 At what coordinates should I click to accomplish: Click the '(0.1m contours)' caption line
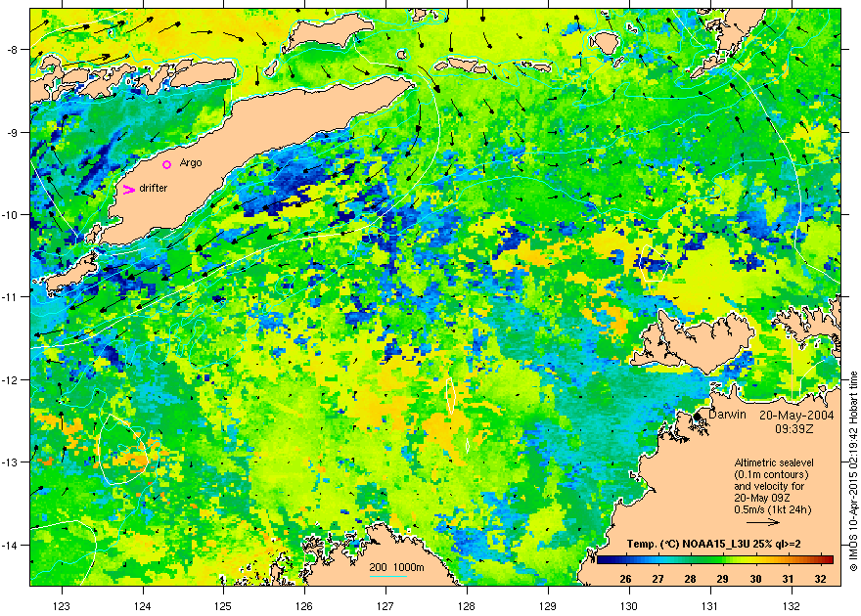pyautogui.click(x=771, y=474)
